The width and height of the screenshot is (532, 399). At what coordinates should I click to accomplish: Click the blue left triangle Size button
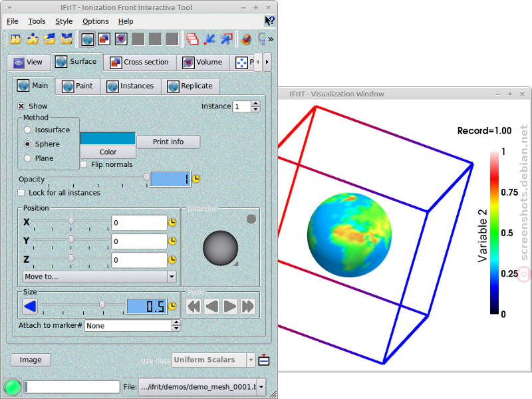coord(30,307)
